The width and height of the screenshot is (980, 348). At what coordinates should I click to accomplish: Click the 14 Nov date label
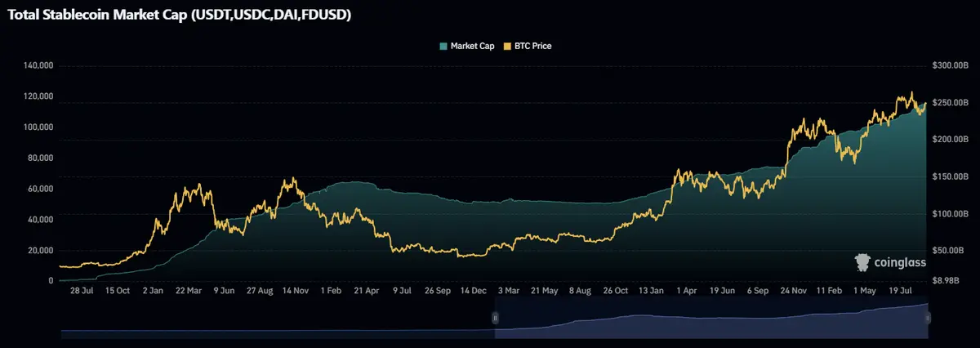click(x=295, y=290)
